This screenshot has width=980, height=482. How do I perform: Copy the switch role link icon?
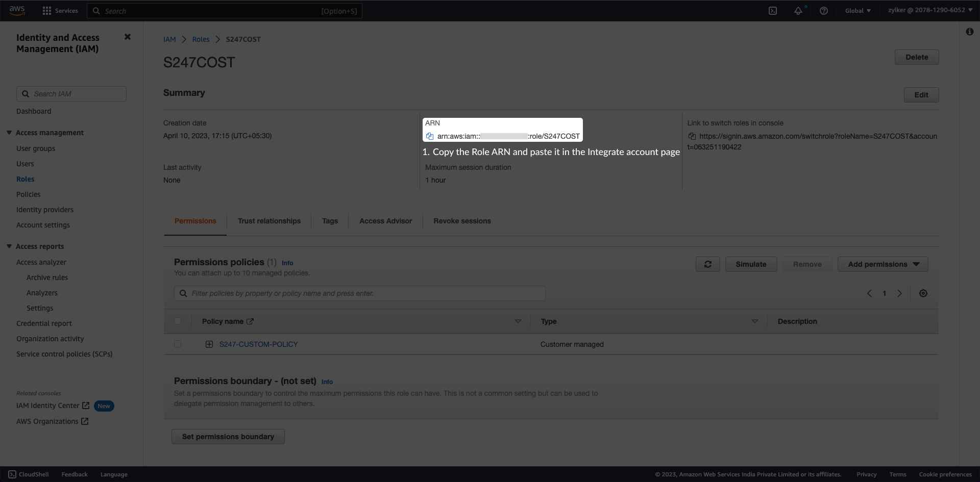point(692,136)
